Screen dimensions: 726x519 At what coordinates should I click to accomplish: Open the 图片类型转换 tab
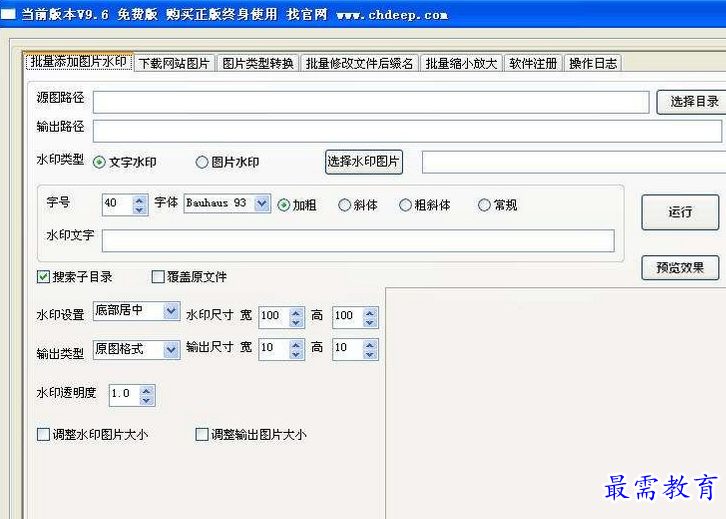[x=258, y=63]
